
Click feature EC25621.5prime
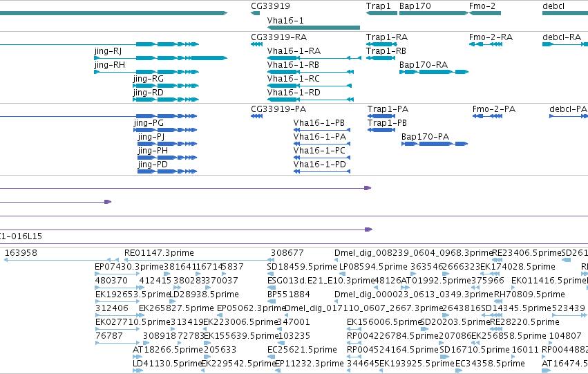tap(302, 350)
